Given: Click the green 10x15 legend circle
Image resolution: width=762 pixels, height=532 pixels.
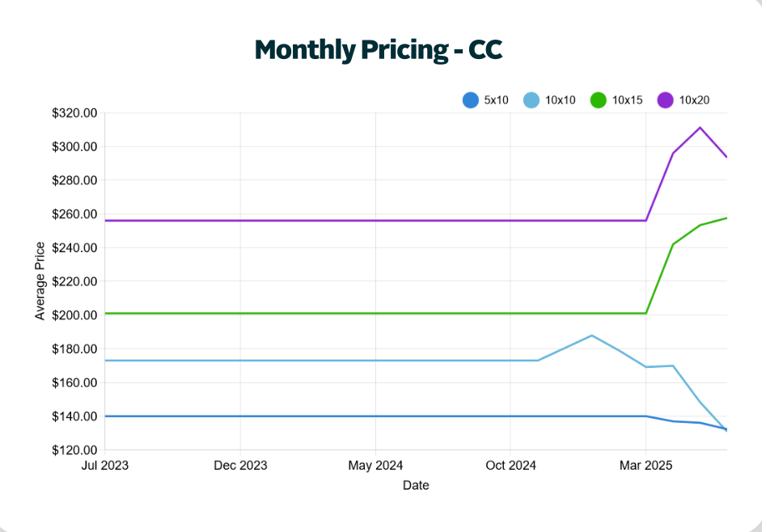Looking at the screenshot, I should [599, 100].
